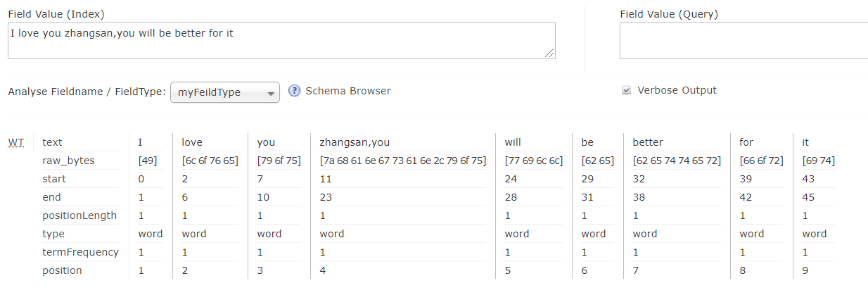Click the raw bytes value [49]
Viewport: 868px width, 307px height.
click(148, 161)
